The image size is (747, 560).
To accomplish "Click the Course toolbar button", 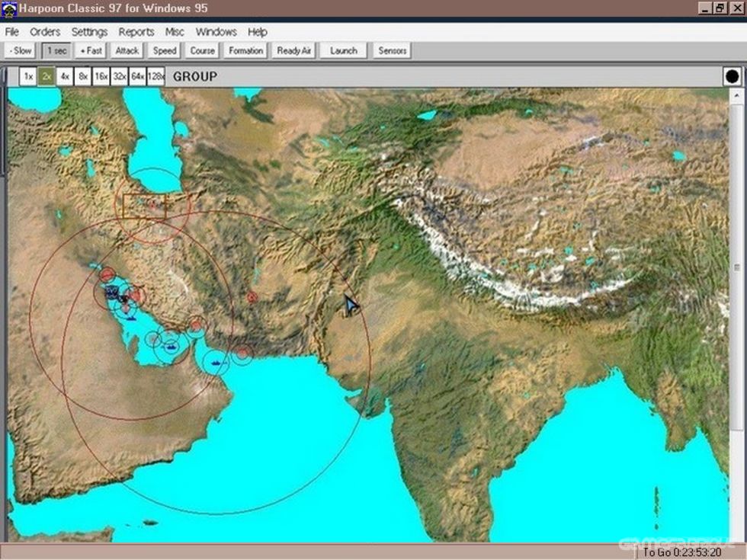I will 202,50.
